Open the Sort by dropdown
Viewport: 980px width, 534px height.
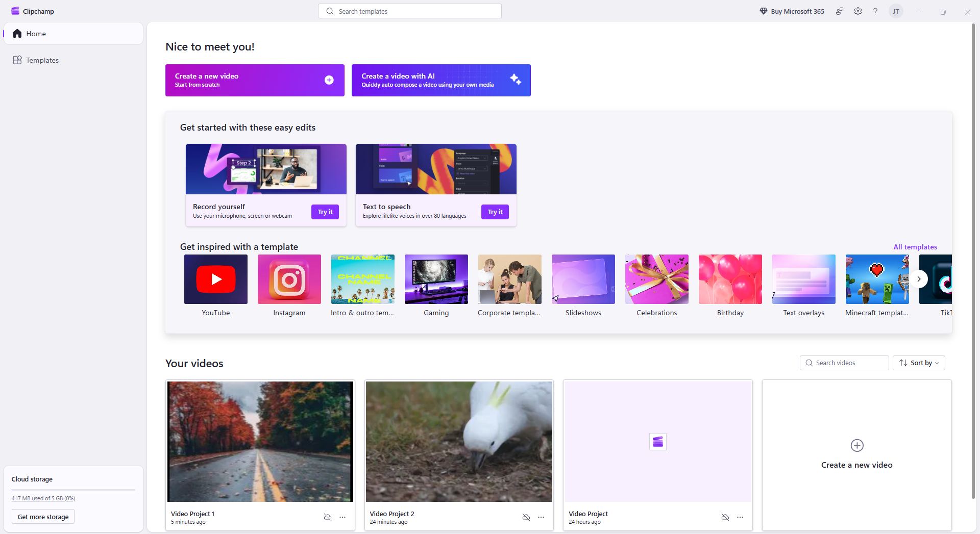tap(919, 363)
